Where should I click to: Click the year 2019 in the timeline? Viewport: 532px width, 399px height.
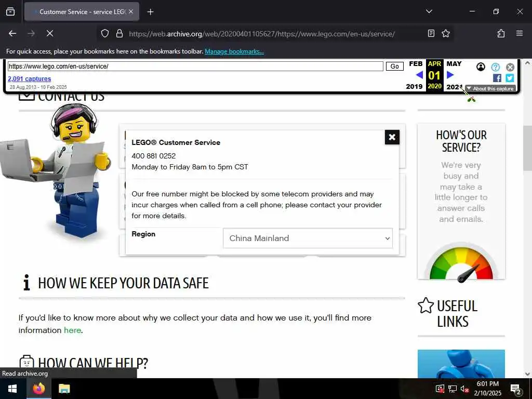click(x=414, y=87)
